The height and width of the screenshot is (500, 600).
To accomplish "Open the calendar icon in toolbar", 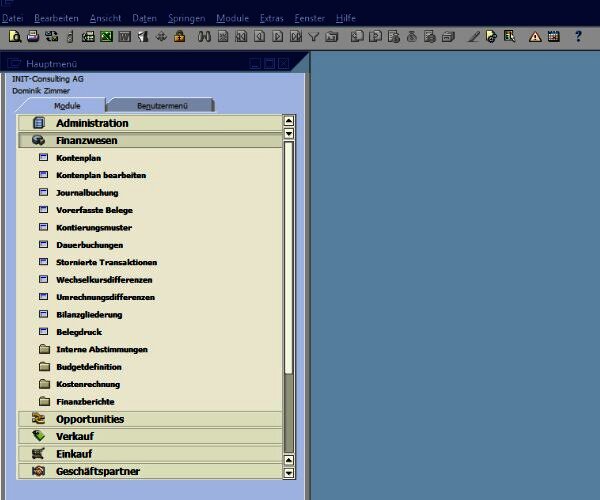I will (552, 37).
